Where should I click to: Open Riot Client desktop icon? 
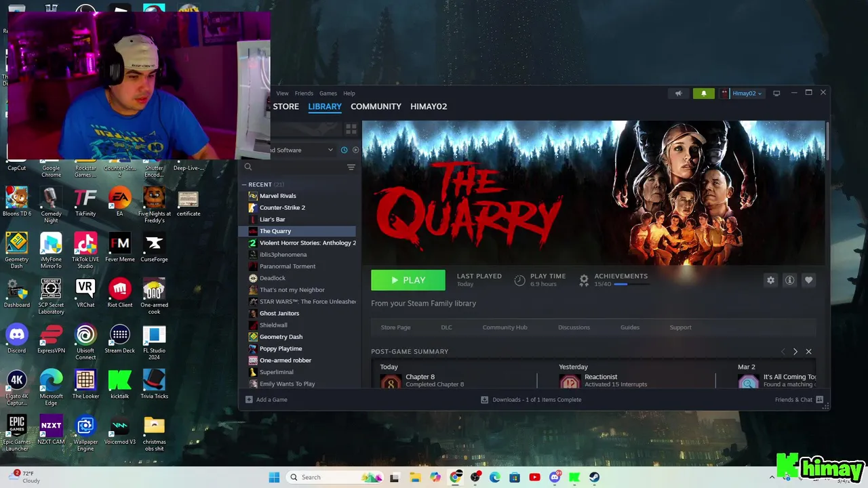pos(120,293)
